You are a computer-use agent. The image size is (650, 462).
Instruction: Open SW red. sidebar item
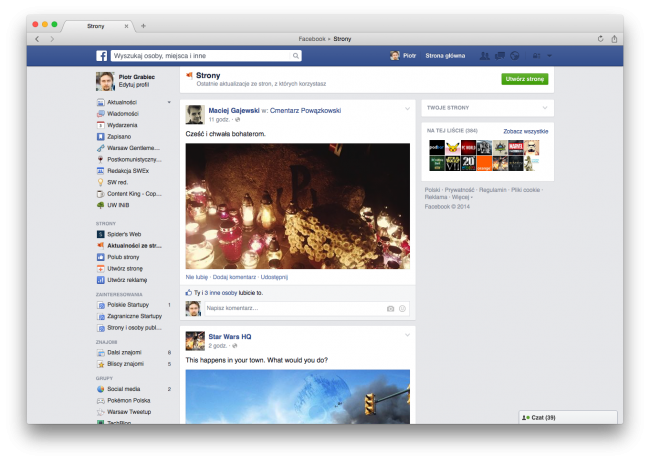(x=117, y=182)
